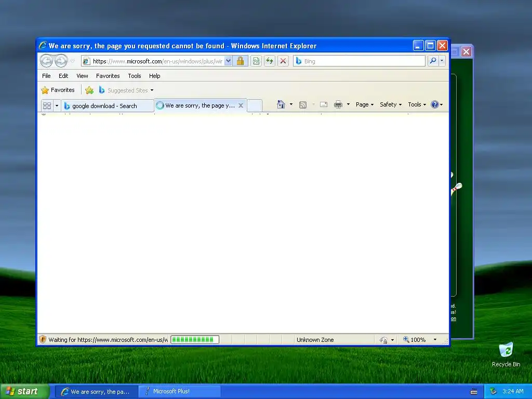532x399 pixels.
Task: Open the Safety command bar menu
Action: [391, 104]
